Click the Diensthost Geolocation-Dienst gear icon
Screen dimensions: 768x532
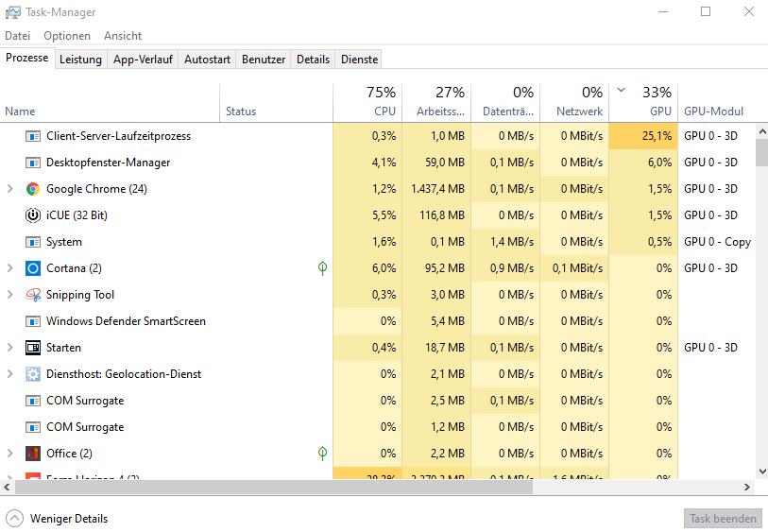(x=33, y=374)
